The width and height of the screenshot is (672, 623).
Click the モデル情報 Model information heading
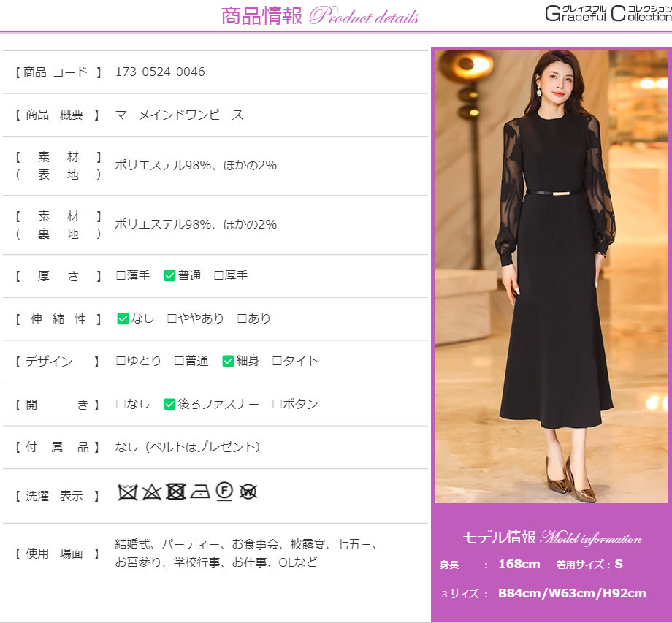click(x=551, y=538)
